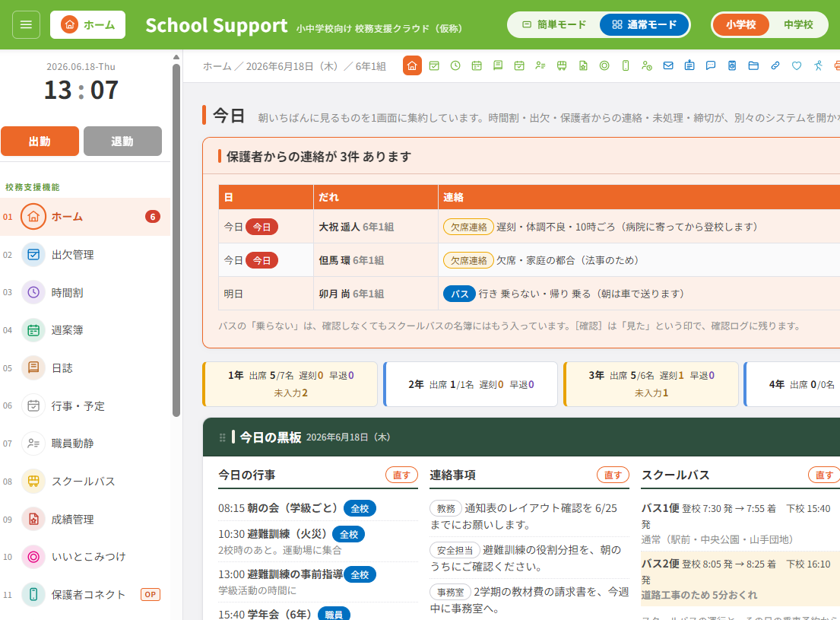
Task: Open journal book icon in top icon bar
Action: coord(498,65)
